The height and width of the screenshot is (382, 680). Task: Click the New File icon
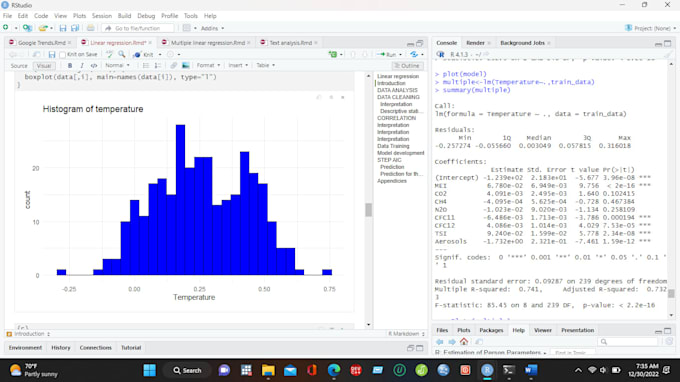pos(6,28)
